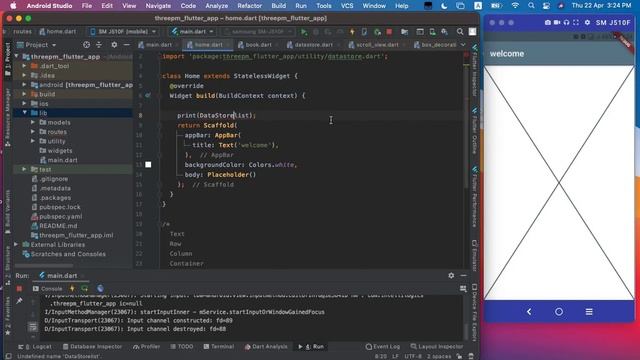Click Wi-Fi icon in macOS menu bar

[515, 6]
